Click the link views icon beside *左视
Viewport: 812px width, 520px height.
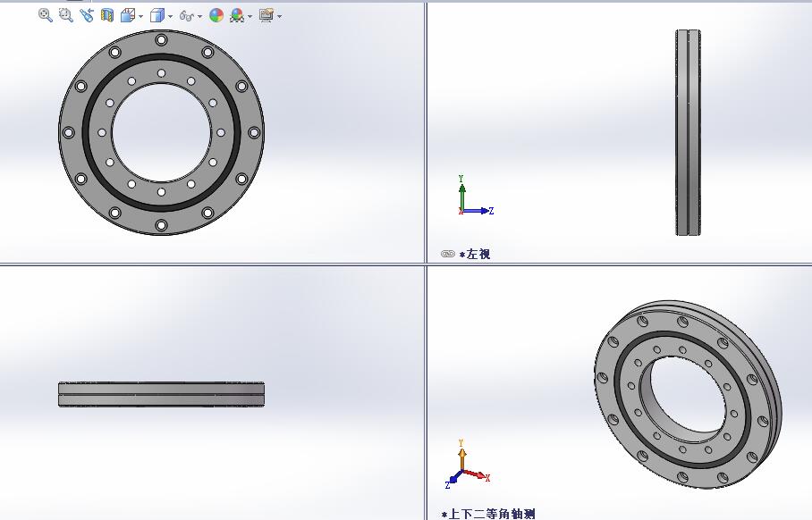(448, 254)
